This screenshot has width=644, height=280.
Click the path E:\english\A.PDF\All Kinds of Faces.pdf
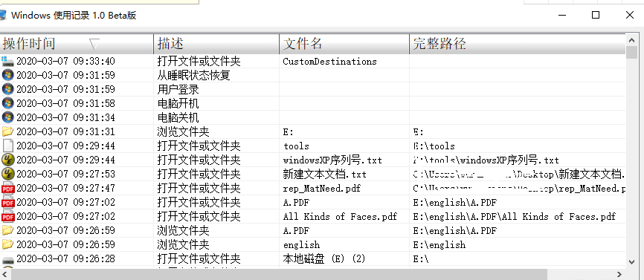pyautogui.click(x=515, y=216)
